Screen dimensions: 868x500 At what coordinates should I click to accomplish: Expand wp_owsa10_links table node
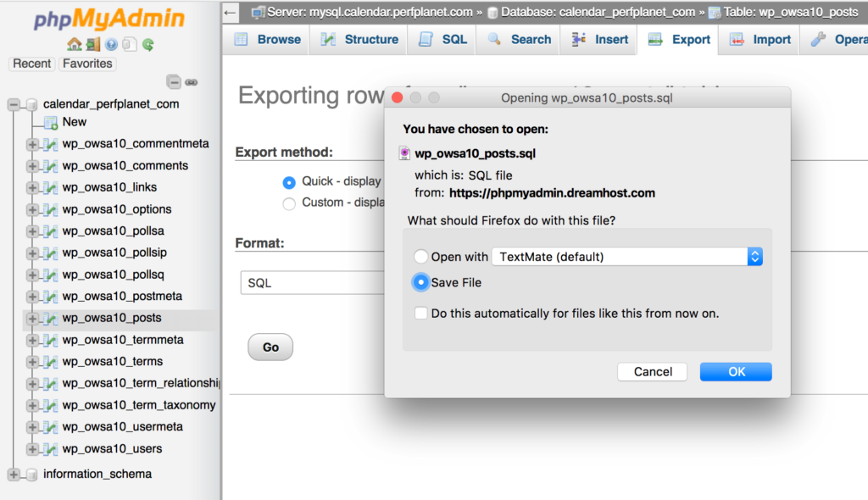click(32, 187)
